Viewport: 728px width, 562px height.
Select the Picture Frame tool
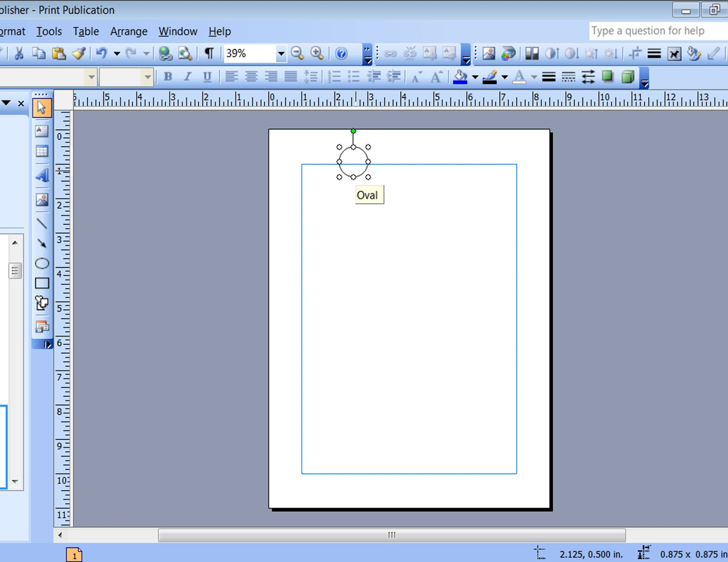[42, 201]
